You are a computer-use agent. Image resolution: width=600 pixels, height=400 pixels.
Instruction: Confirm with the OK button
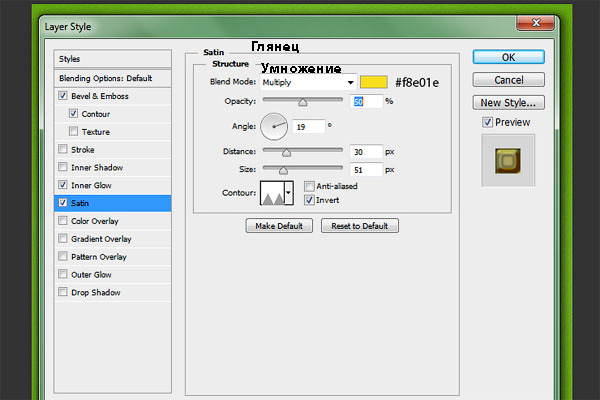(x=509, y=57)
